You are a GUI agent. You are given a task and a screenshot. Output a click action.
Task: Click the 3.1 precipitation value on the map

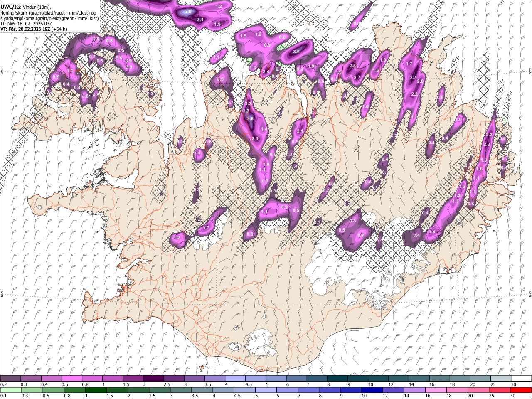coord(200,20)
